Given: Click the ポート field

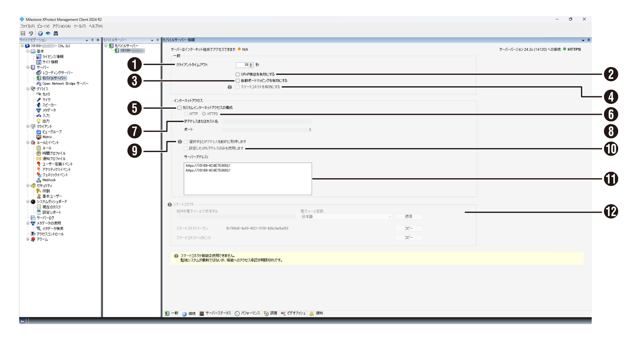Looking at the screenshot, I should (x=267, y=130).
